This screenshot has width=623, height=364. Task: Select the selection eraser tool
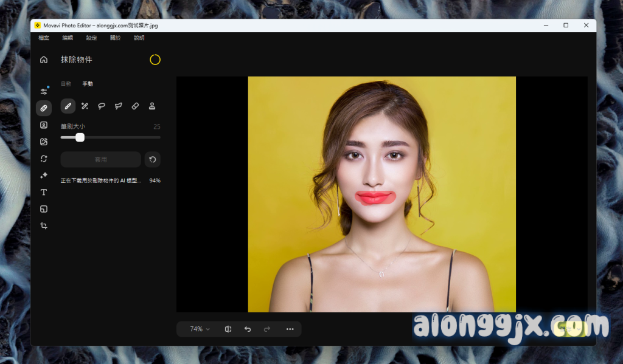click(135, 106)
